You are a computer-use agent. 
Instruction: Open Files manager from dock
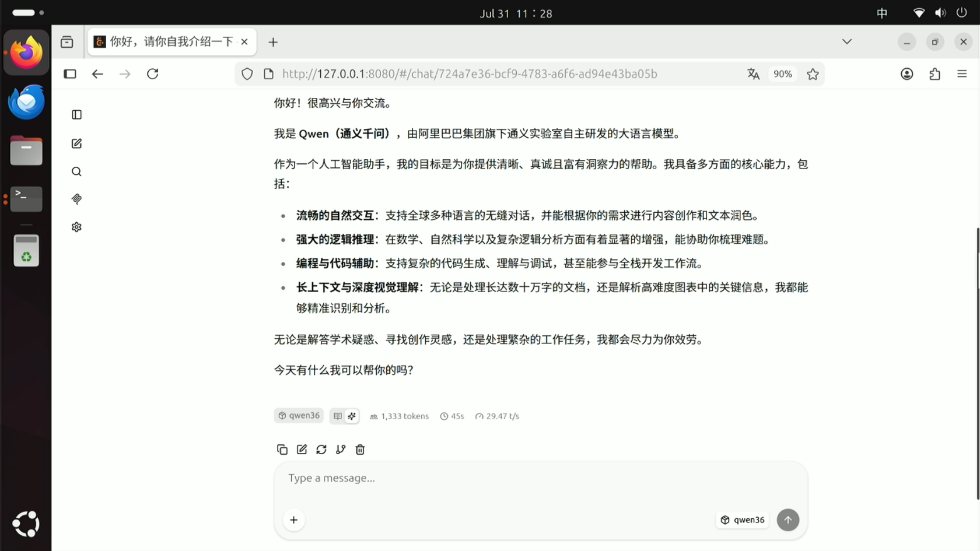[x=26, y=150]
